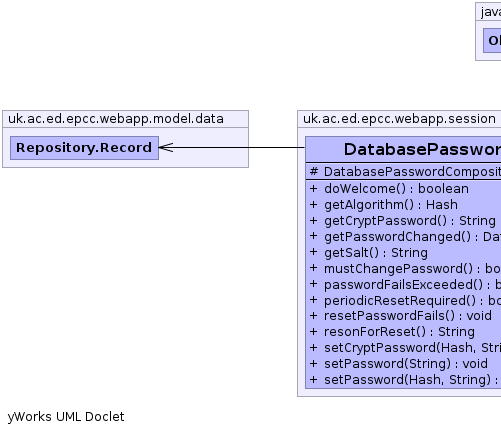Click the resetPasswordFails() : void method
The width and height of the screenshot is (501, 434).
(400, 316)
